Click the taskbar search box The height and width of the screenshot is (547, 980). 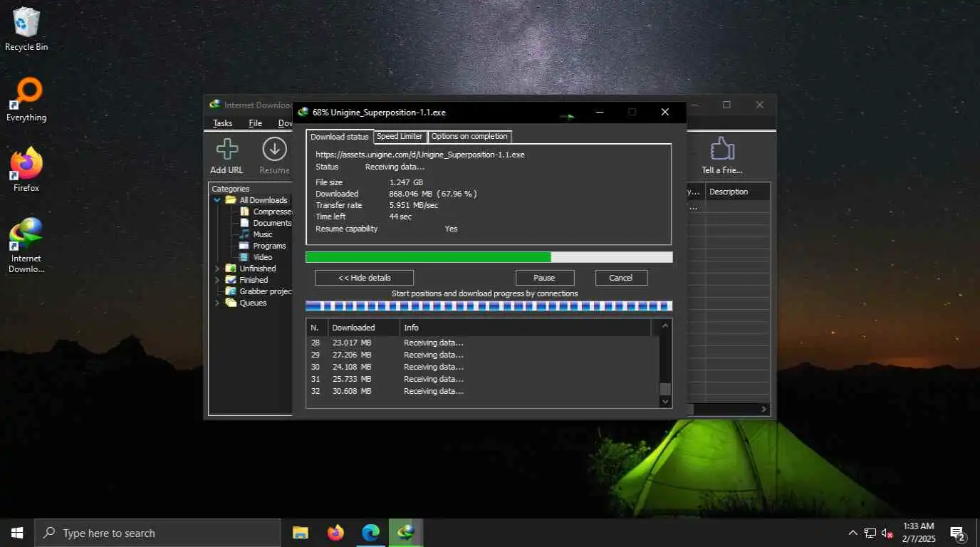click(157, 533)
